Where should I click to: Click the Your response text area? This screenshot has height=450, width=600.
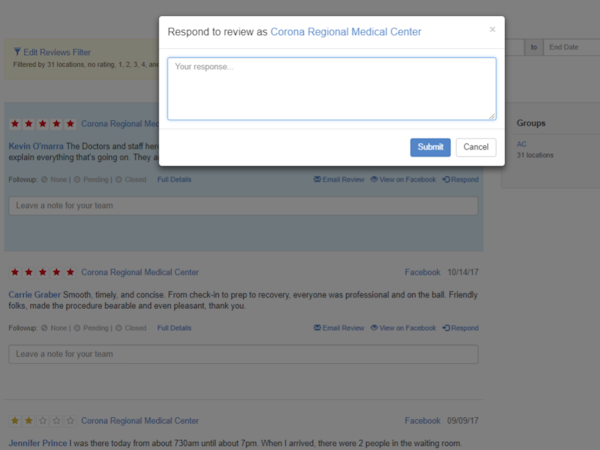332,89
